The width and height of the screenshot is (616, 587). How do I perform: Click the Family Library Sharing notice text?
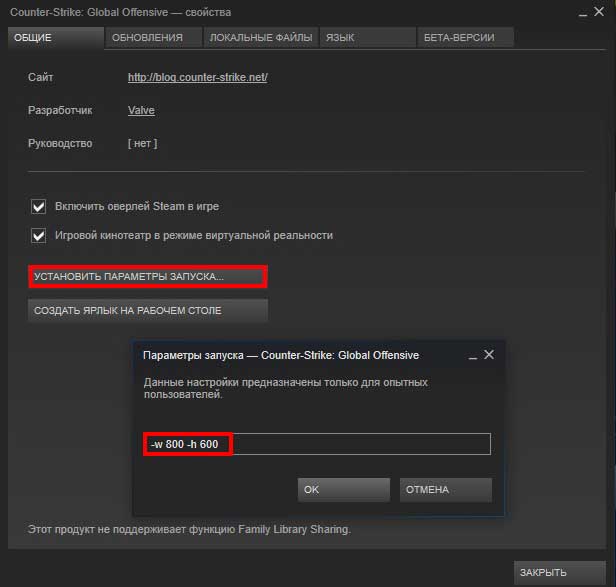[x=189, y=529]
